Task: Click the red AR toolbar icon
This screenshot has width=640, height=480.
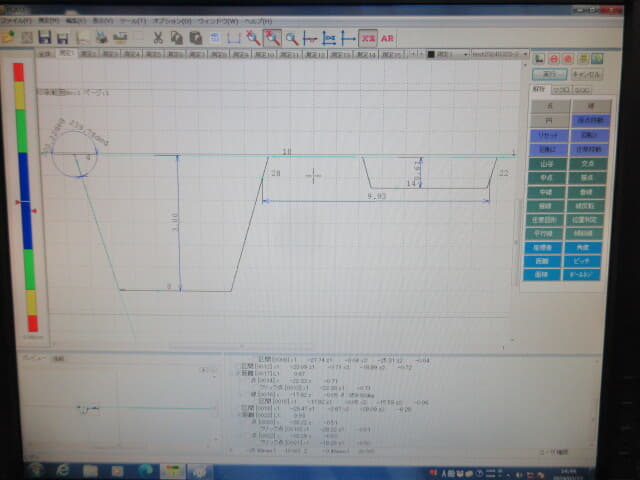Action: pos(387,38)
